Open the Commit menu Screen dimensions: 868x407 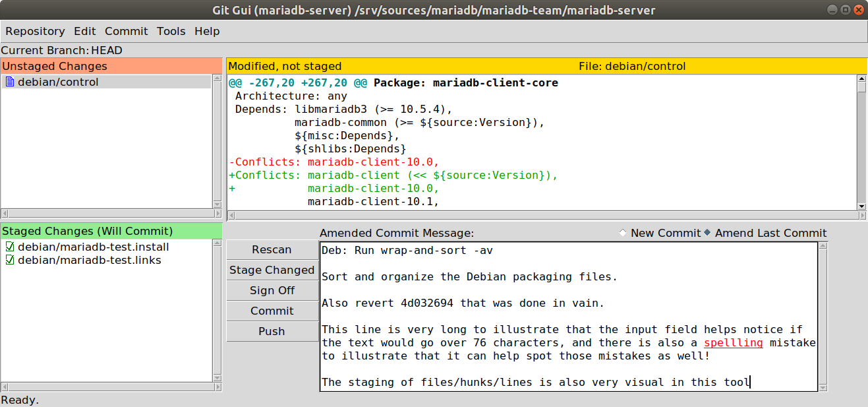tap(126, 31)
